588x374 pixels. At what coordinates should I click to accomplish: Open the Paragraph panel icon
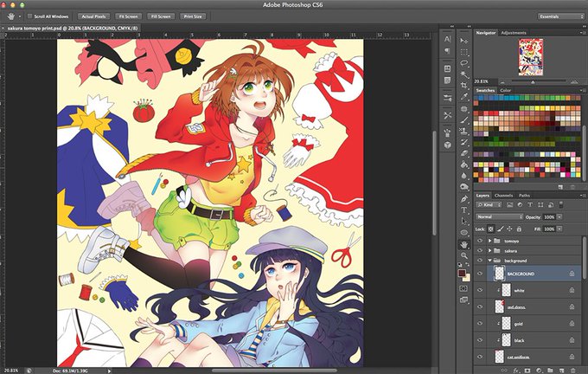pos(447,50)
